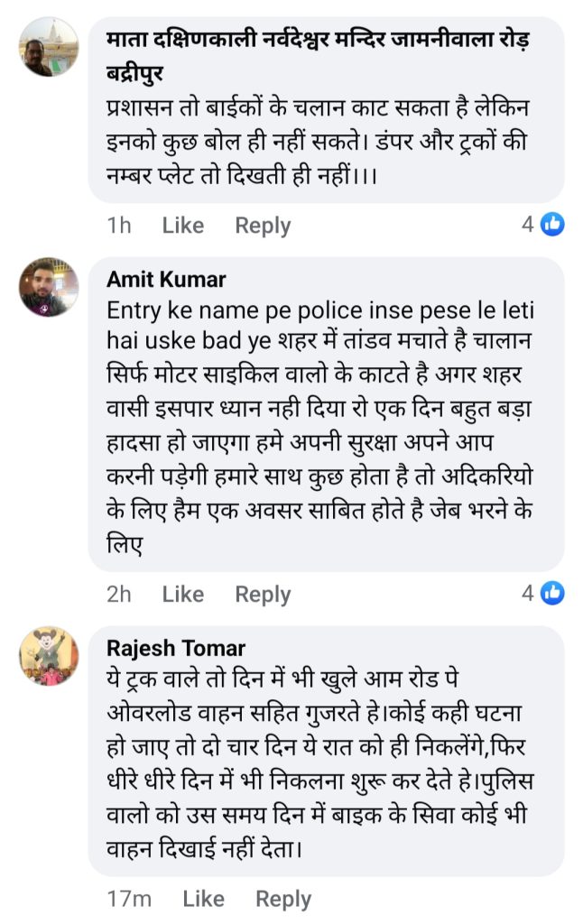
Task: Click the blue thumbs-up reaction icon on the first comment
Action: click(x=552, y=224)
